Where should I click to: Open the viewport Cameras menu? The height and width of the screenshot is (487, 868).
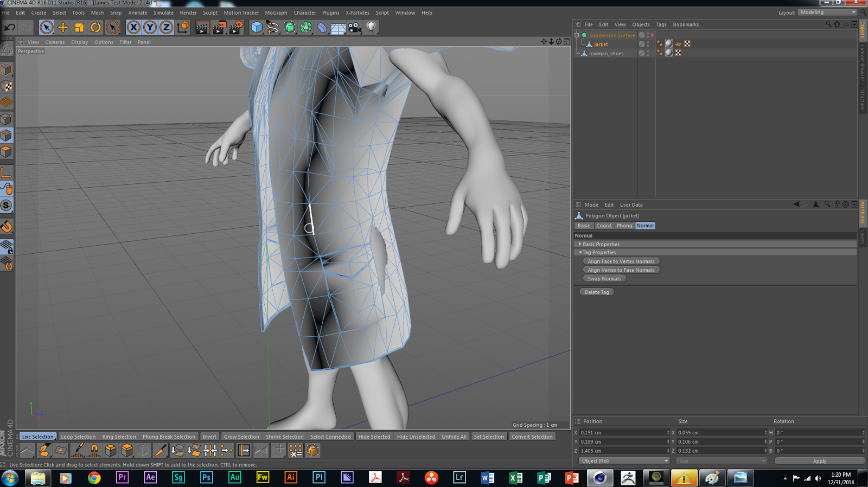55,42
